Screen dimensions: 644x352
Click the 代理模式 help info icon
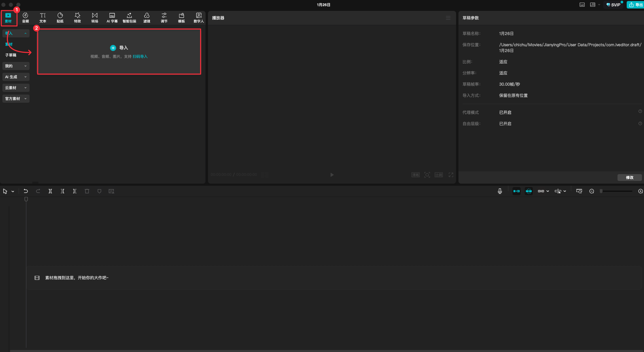640,112
